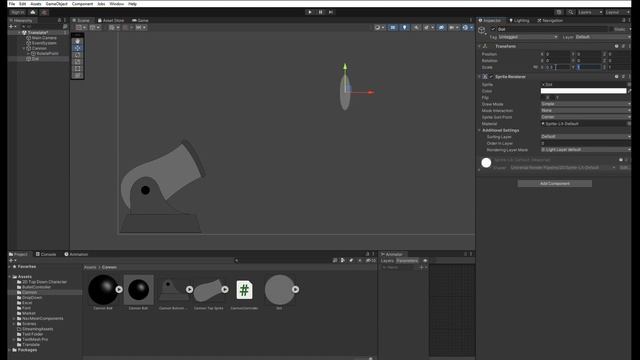Image resolution: width=640 pixels, height=360 pixels.
Task: Switch to the Console tab
Action: 46,254
